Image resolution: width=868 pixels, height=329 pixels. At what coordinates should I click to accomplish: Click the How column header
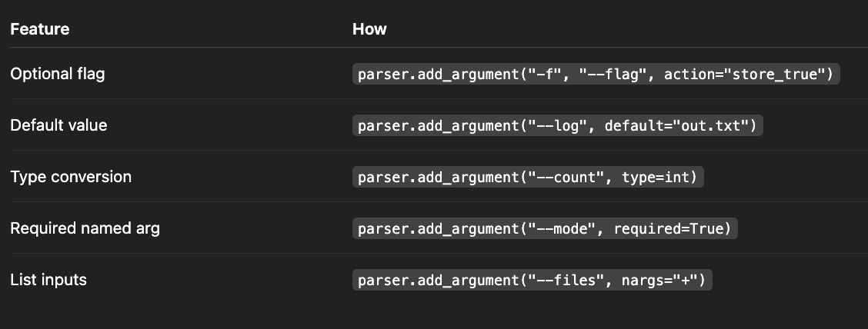[369, 28]
